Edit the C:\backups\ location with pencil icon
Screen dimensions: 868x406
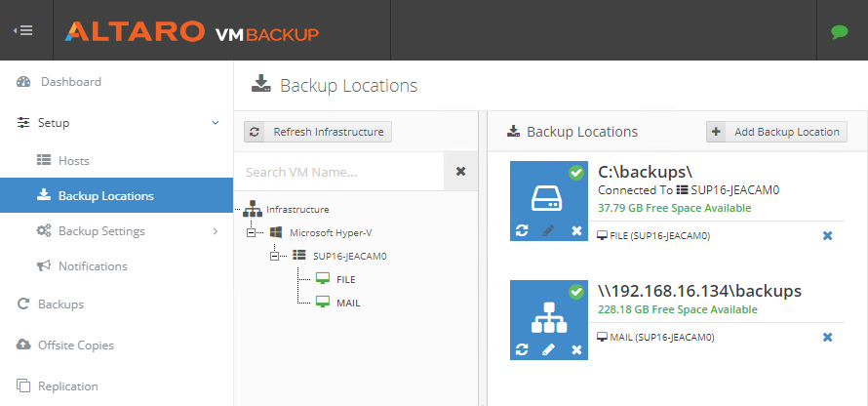tap(548, 230)
